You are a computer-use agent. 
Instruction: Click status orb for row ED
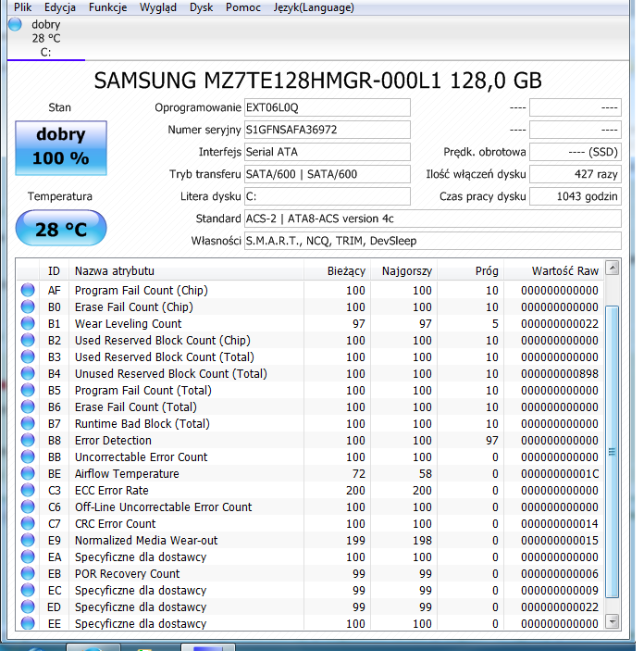[28, 607]
